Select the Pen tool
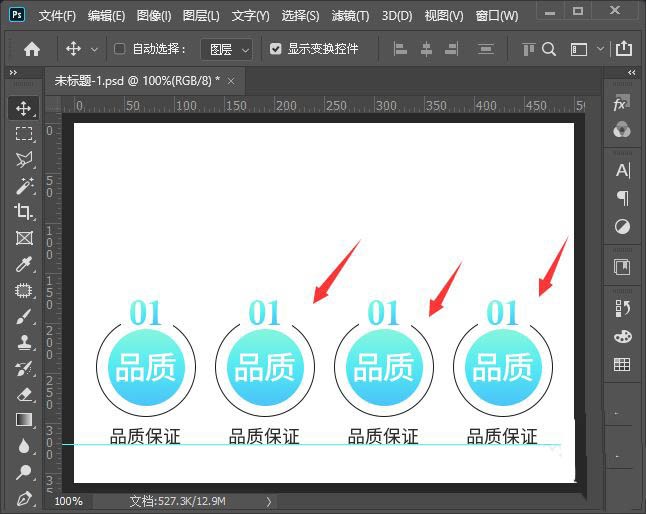This screenshot has height=514, width=646. click(24, 497)
